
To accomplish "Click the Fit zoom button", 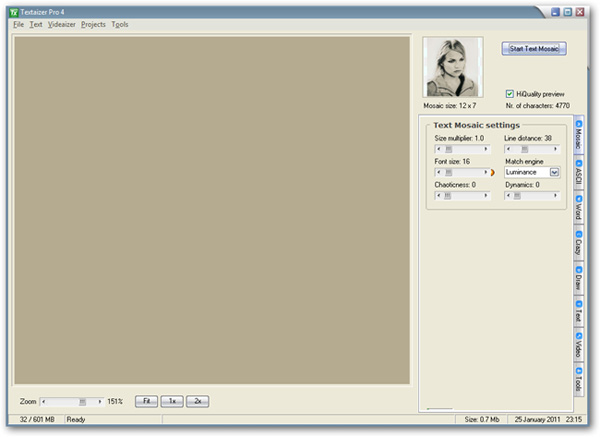I will point(146,401).
